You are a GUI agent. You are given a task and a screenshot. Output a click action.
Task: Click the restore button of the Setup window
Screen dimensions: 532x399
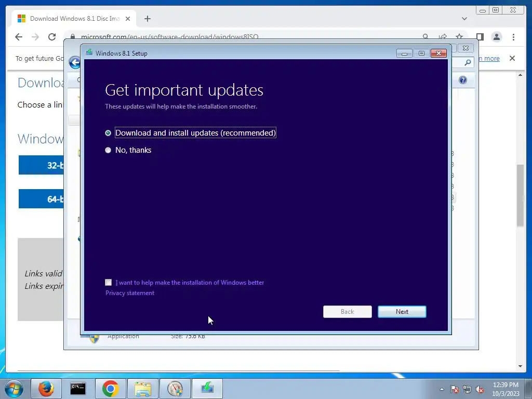click(x=421, y=54)
